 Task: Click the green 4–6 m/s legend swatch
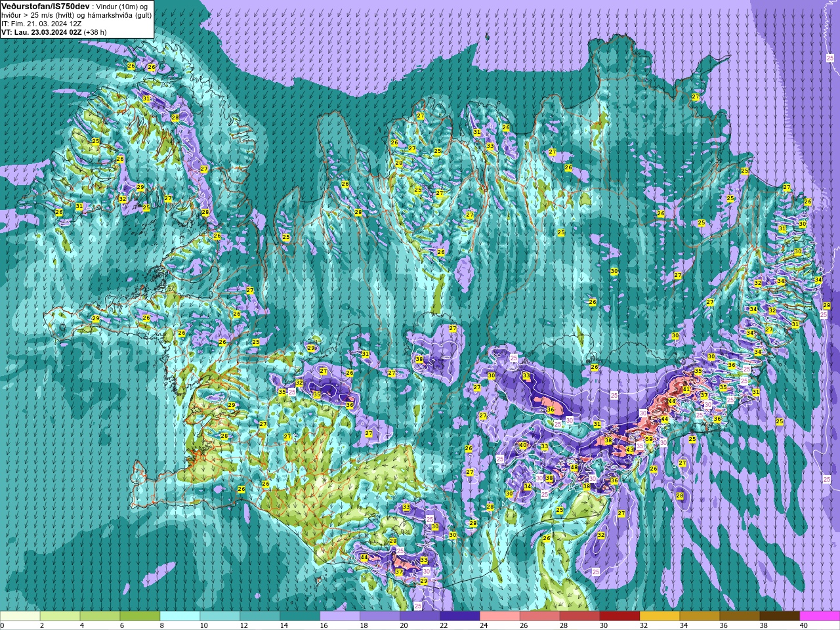click(100, 616)
